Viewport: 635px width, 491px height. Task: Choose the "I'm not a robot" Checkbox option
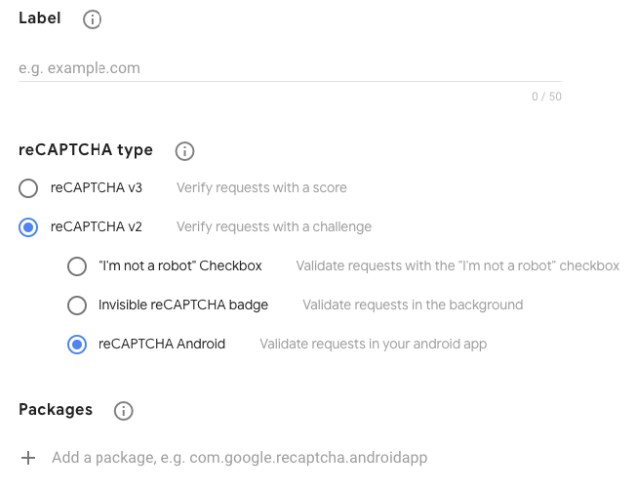point(76,266)
